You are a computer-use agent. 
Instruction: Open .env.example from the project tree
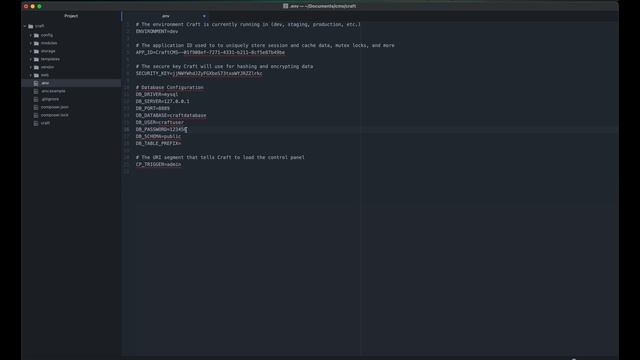pos(53,91)
